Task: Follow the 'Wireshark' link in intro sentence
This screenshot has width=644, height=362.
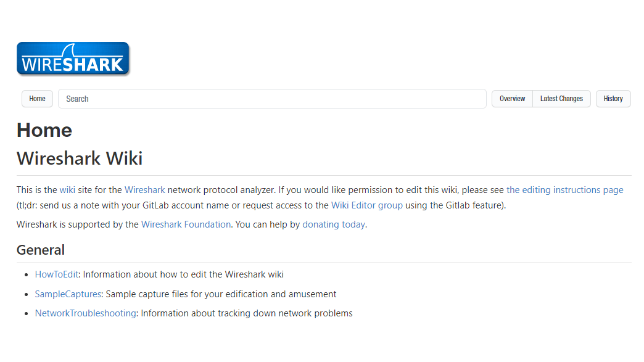Action: click(145, 190)
